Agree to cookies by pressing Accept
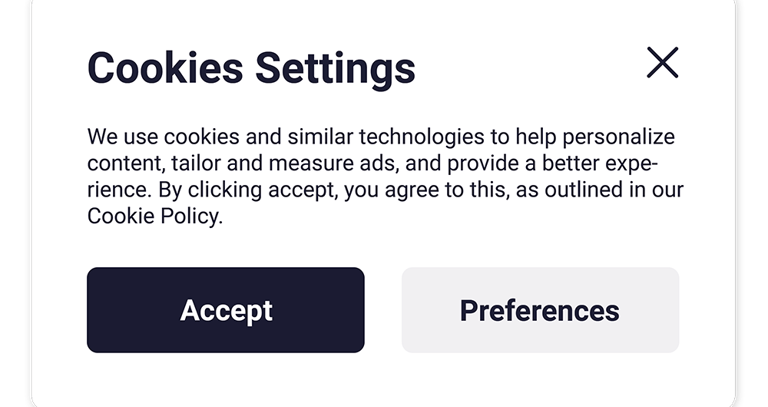This screenshot has width=768, height=407. click(x=225, y=310)
